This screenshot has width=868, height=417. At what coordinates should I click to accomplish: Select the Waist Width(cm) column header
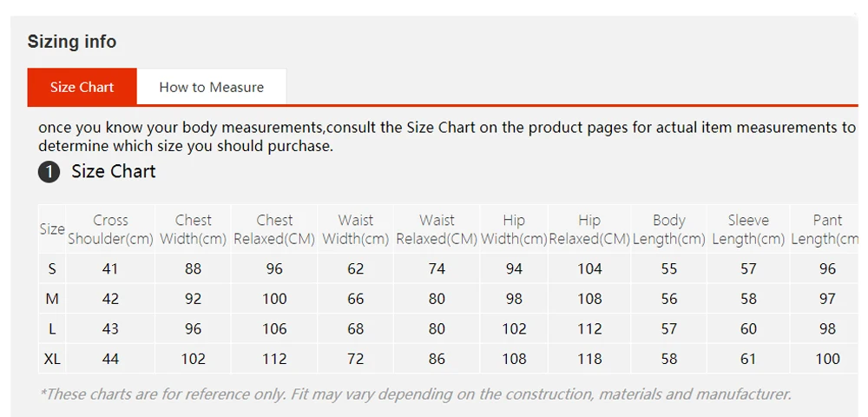(355, 229)
